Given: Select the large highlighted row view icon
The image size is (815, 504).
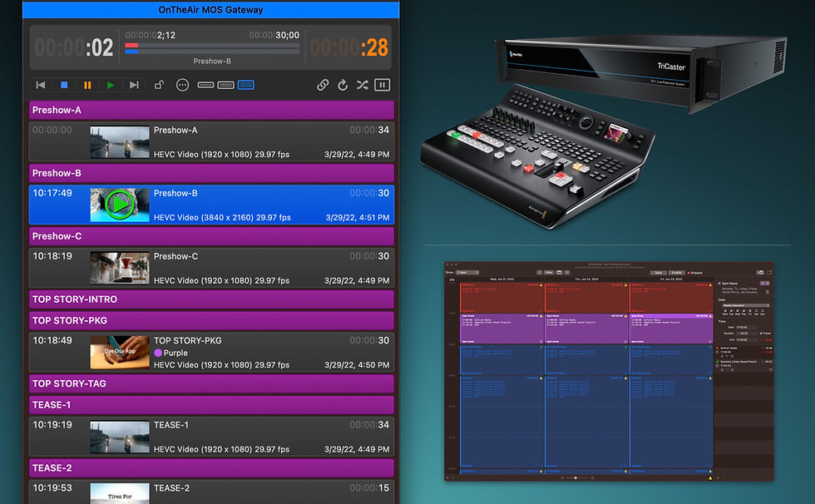Looking at the screenshot, I should [246, 85].
